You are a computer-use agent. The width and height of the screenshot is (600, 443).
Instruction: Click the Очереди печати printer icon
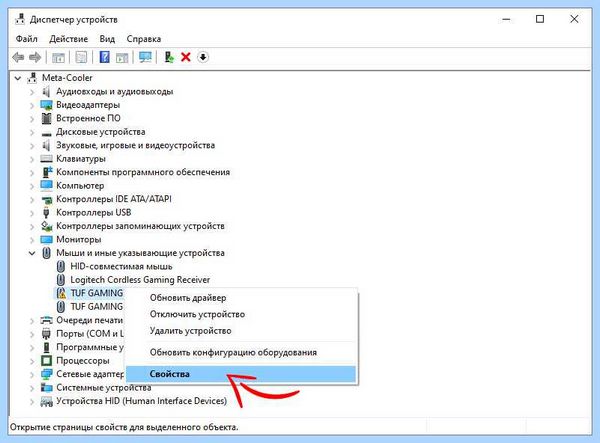(x=46, y=320)
